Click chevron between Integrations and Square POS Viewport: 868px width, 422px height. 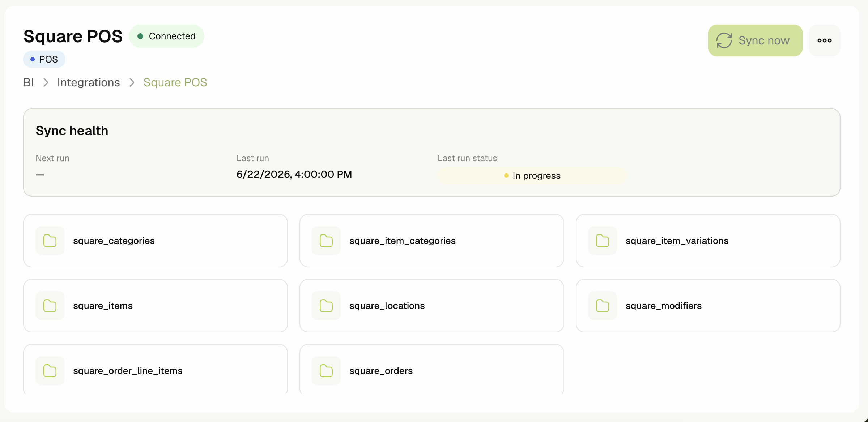pyautogui.click(x=132, y=82)
